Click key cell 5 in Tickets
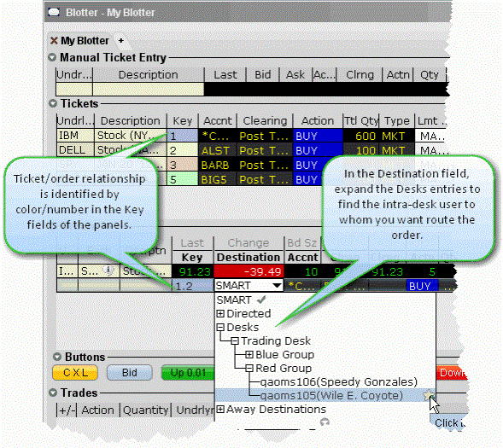The width and height of the screenshot is (503, 448). tap(182, 179)
